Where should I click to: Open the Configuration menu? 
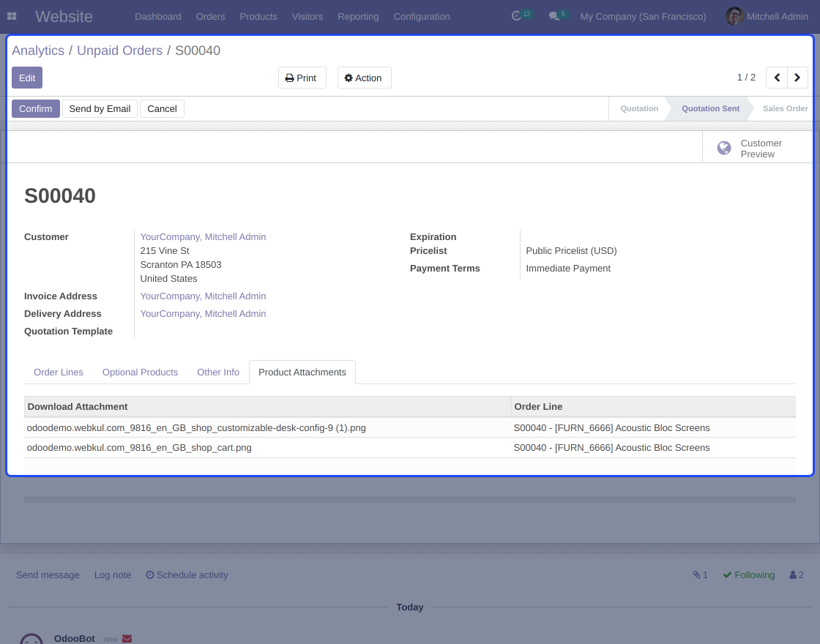click(x=422, y=17)
